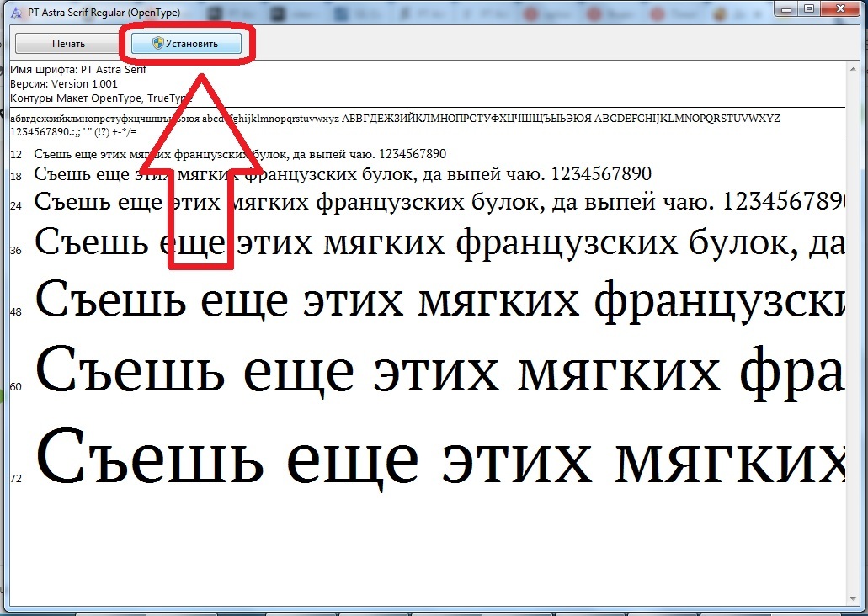
Task: Click the size label '12'
Action: click(16, 155)
